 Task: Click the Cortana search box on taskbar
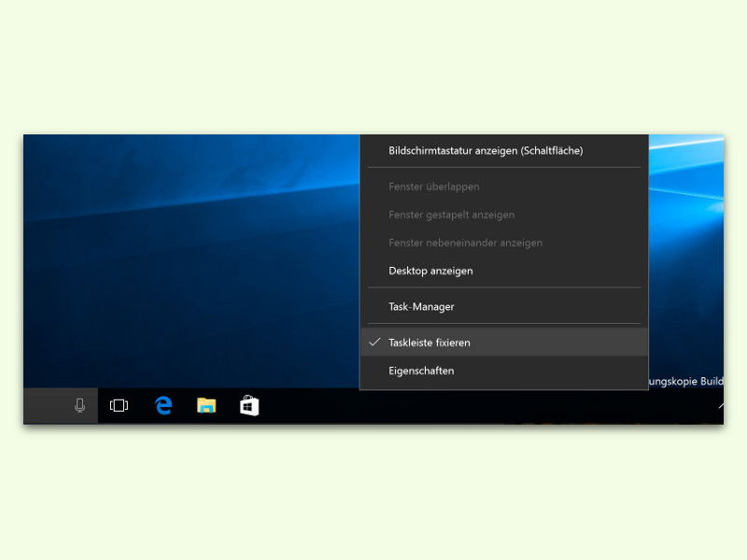pos(61,406)
